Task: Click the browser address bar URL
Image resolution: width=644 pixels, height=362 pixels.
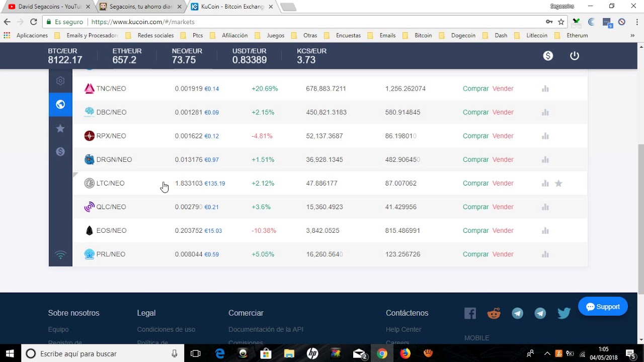Action: [143, 22]
